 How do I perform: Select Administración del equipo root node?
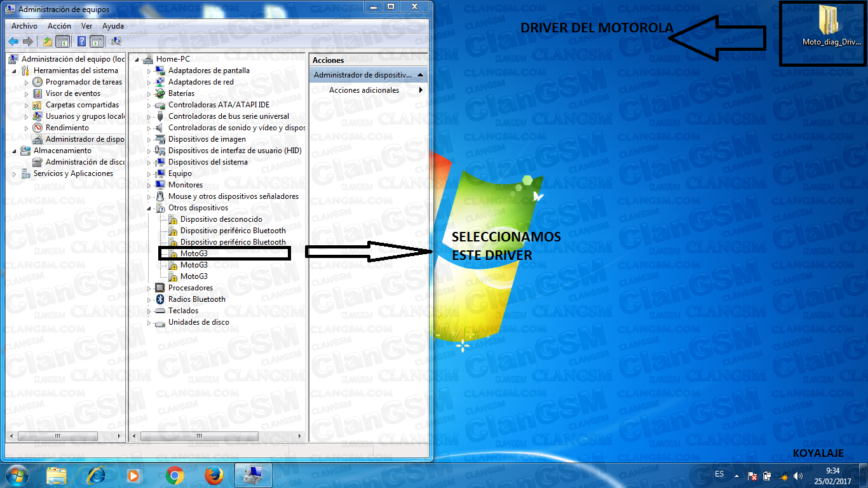click(x=73, y=59)
